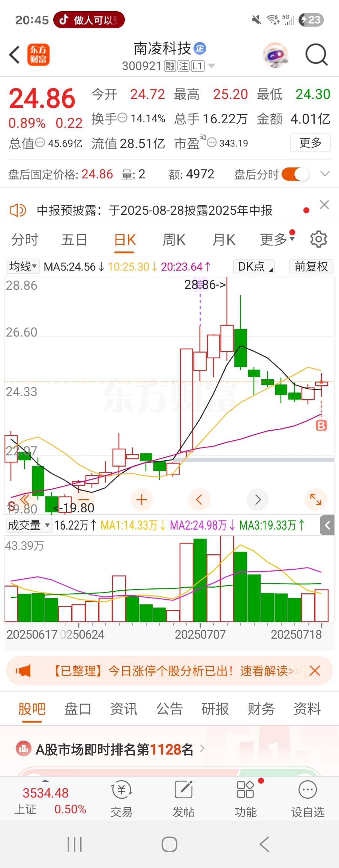The width and height of the screenshot is (339, 868).
Task: Open 均线 indicator dropdown
Action: 23,266
